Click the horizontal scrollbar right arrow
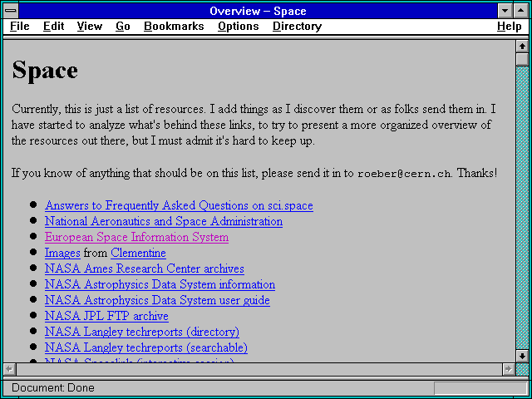The width and height of the screenshot is (532, 399). click(x=508, y=369)
